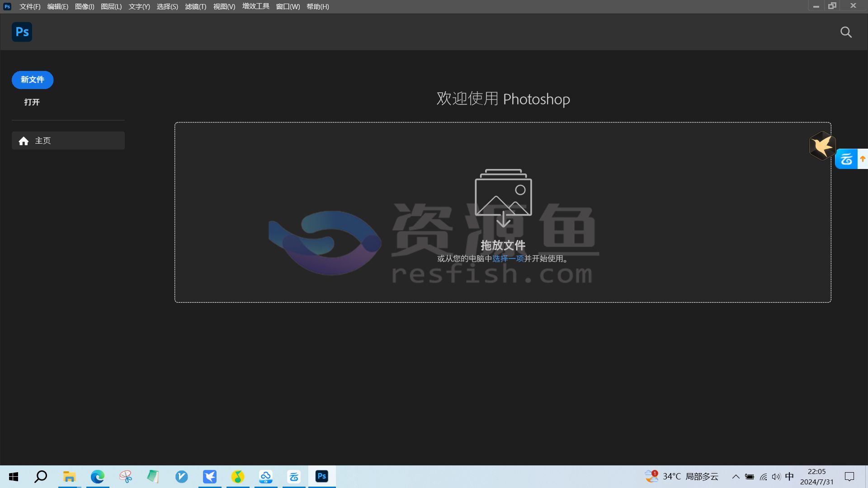
Task: Open Windows taskbar search
Action: pyautogui.click(x=41, y=477)
